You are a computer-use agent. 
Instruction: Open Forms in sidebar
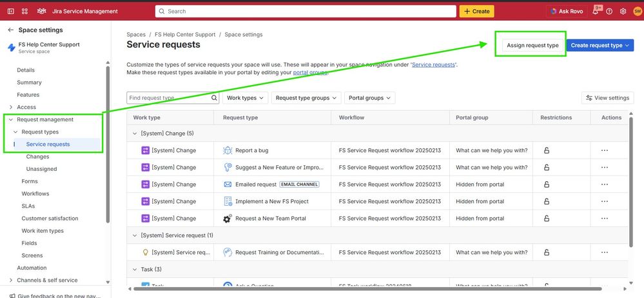click(30, 181)
